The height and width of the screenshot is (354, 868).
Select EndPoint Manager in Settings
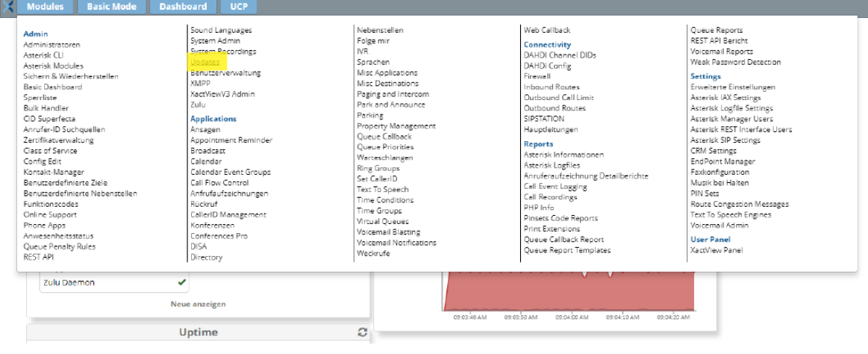coord(722,161)
